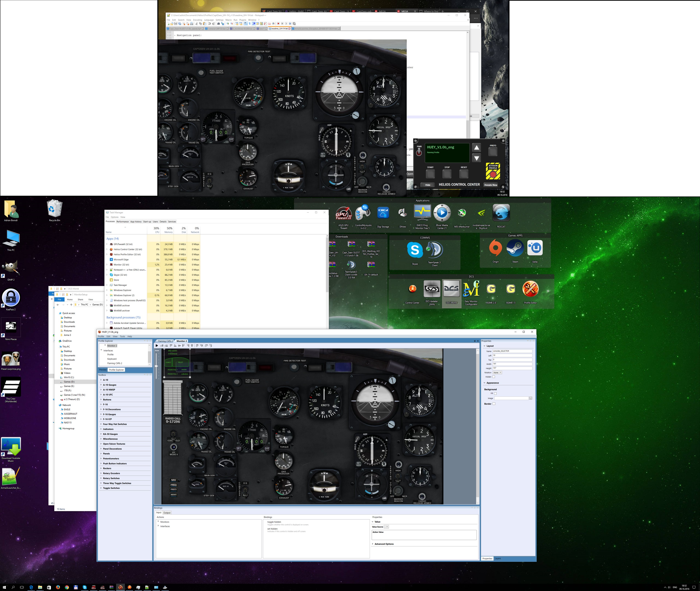This screenshot has width=700, height=591.
Task: Click the Preview play button in Helios editor toolbar
Action: 157,345
